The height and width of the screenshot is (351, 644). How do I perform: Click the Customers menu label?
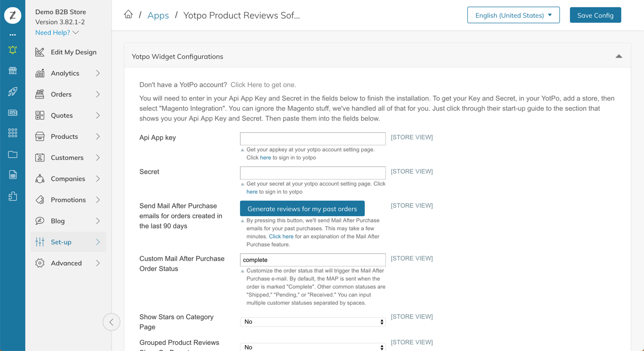click(67, 157)
